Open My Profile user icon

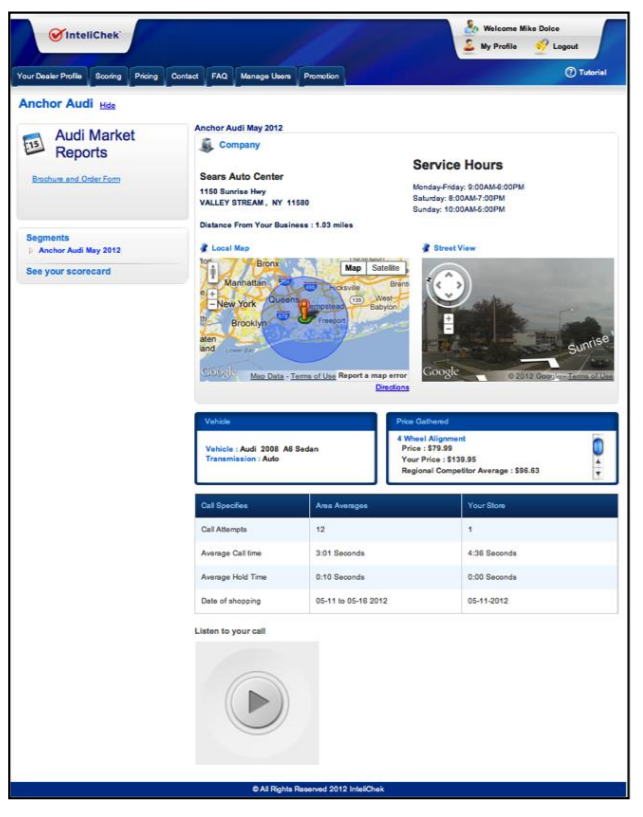click(469, 46)
